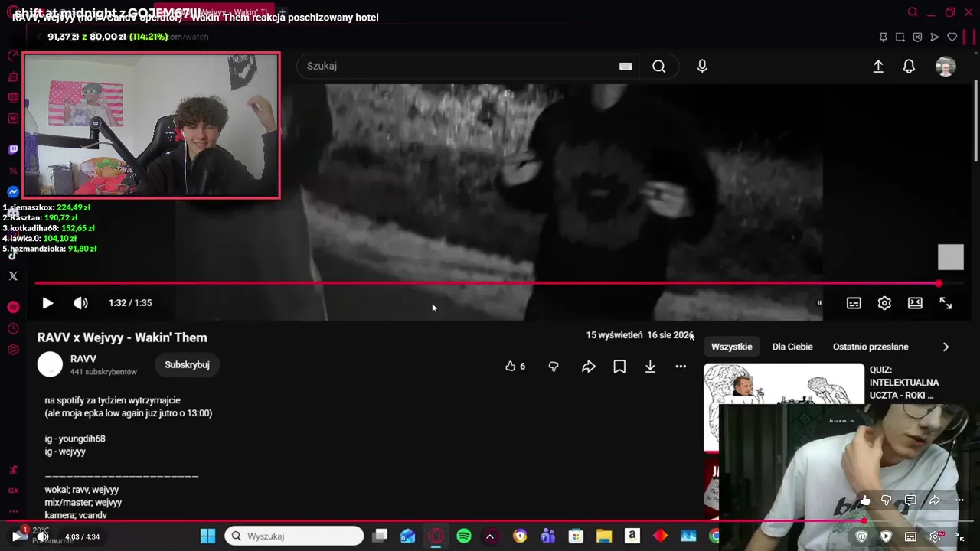The width and height of the screenshot is (980, 551).
Task: Like the outer recording via overlay thumbs-up
Action: [865, 500]
